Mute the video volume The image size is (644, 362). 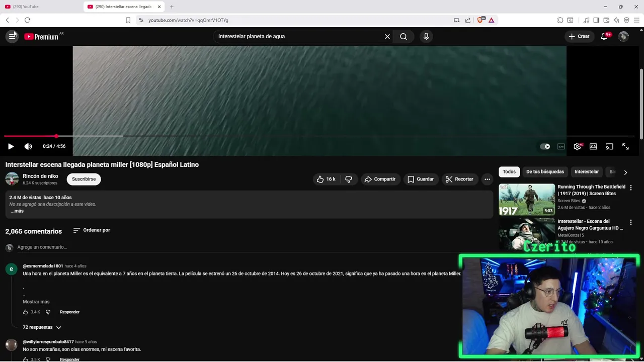(x=28, y=146)
